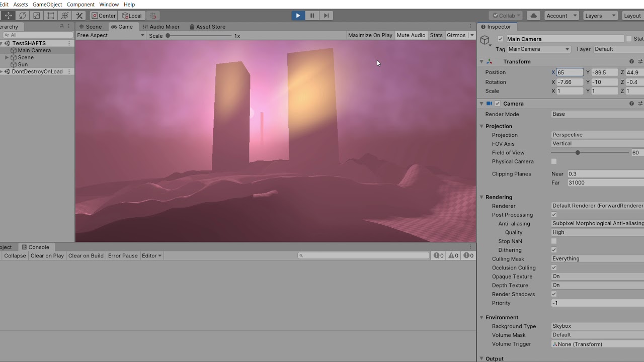Viewport: 644px width, 362px height.
Task: Toggle console warning message count
Action: [x=454, y=255]
